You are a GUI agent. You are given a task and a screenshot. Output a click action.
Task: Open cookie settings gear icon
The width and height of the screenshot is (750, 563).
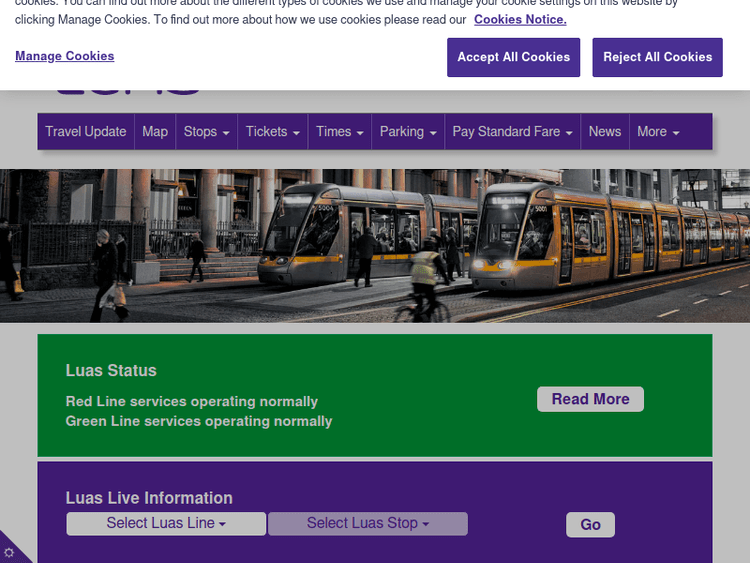coord(9,553)
